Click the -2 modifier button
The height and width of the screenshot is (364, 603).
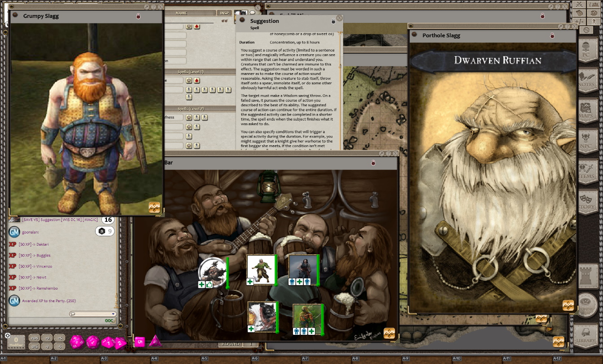click(48, 346)
